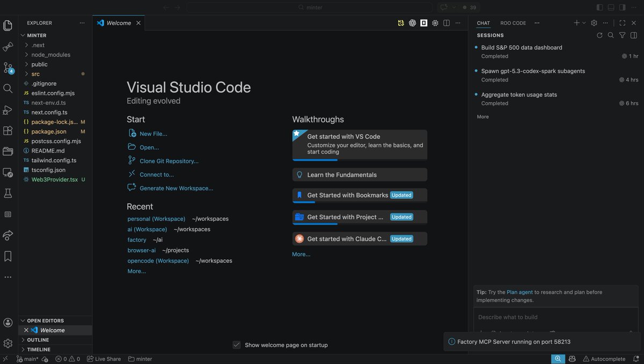
Task: Filter the chat sessions
Action: pyautogui.click(x=622, y=35)
